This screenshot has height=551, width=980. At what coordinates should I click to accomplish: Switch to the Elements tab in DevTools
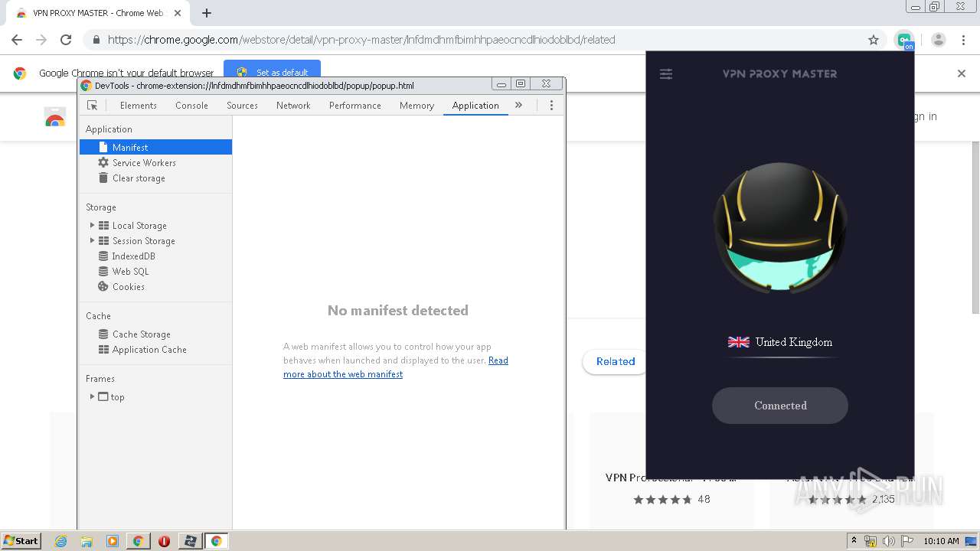(x=139, y=106)
